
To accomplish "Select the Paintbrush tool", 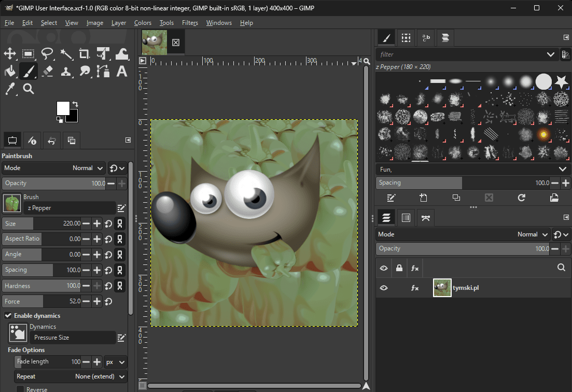I will (28, 71).
